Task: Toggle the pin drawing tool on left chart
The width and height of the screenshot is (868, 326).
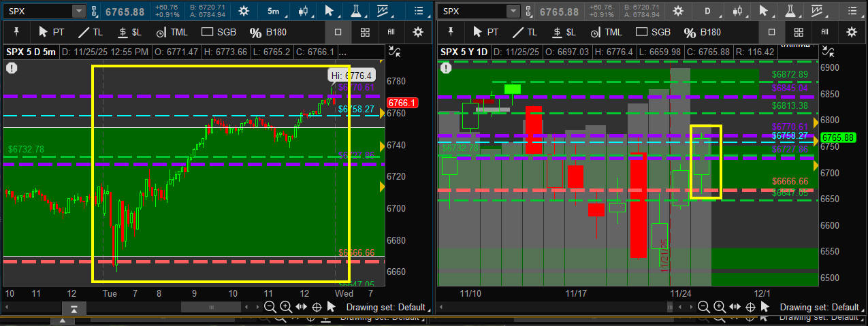Action: [x=15, y=32]
